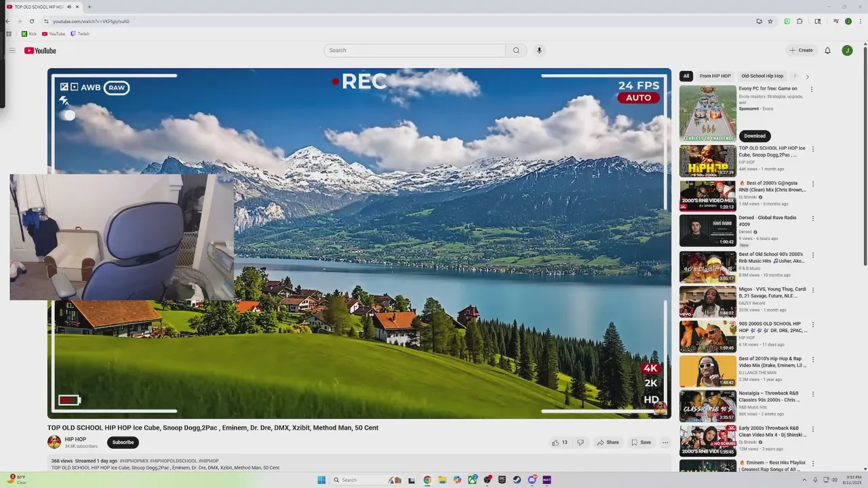
Task: Bookmark this page with star icon
Action: (x=770, y=21)
